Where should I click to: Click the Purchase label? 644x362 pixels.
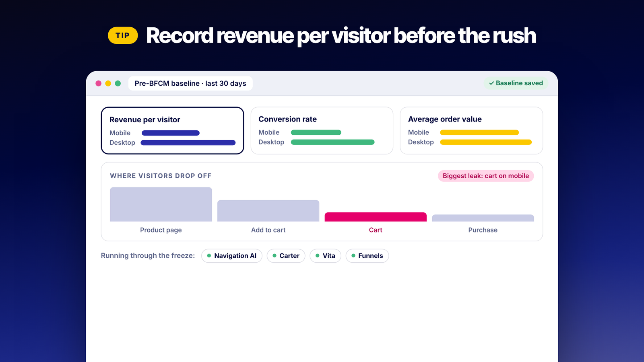pos(483,230)
